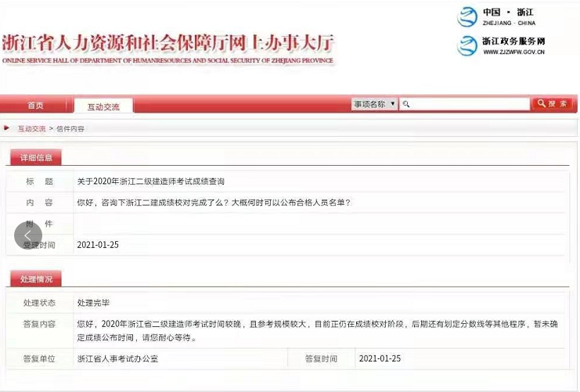Click the 浙江政务服务网 globe logo icon
Screen dimensions: 580x392
tap(467, 45)
